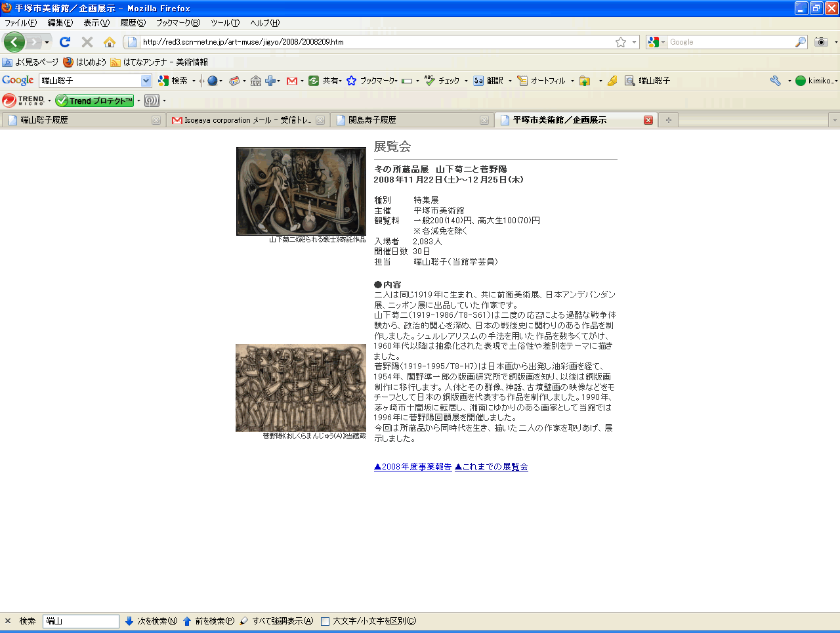The width and height of the screenshot is (840, 633).
Task: Click すべて強調表示 highlight all button
Action: coord(276,621)
